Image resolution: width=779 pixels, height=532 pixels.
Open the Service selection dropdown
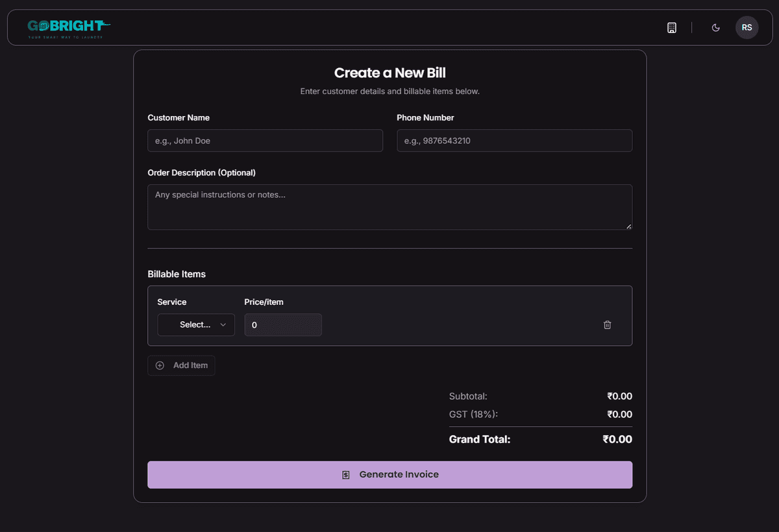[195, 324]
